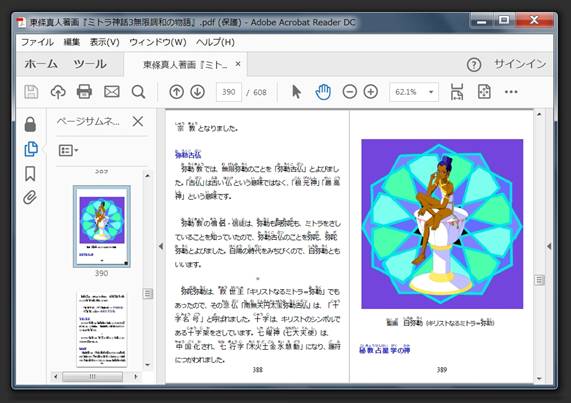Click the cloud upload icon
Viewport: 571px width, 403px height.
[x=58, y=92]
